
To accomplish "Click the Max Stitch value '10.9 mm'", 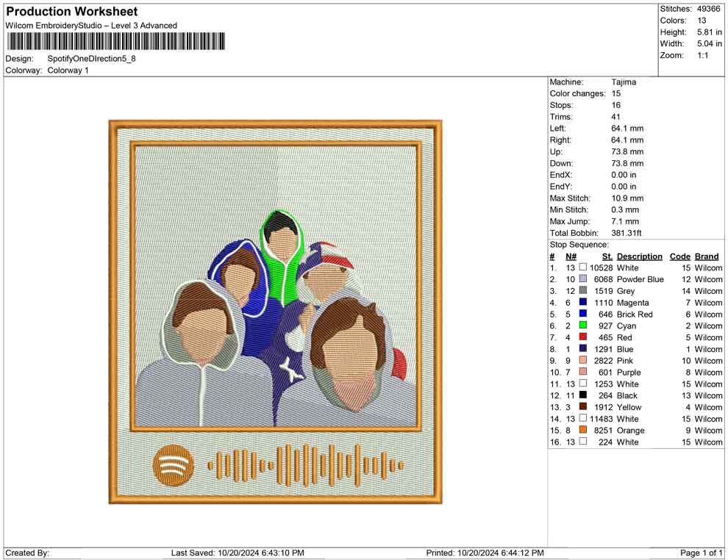I will [627, 198].
